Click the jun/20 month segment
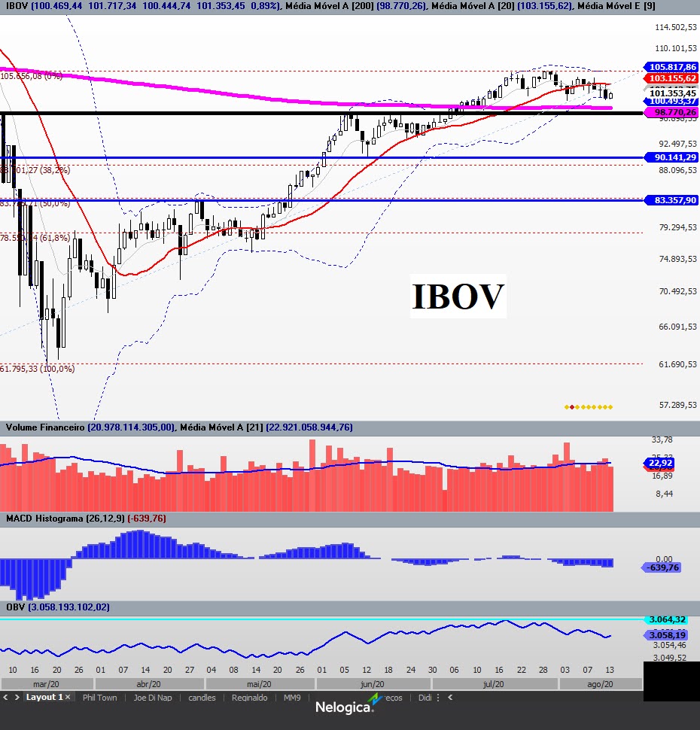The width and height of the screenshot is (700, 730). point(373,684)
